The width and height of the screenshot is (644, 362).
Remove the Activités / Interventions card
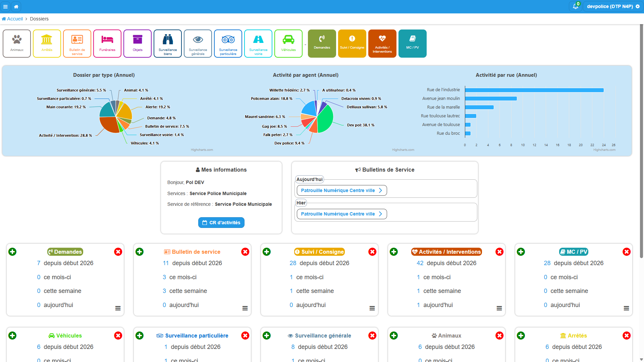tap(499, 252)
